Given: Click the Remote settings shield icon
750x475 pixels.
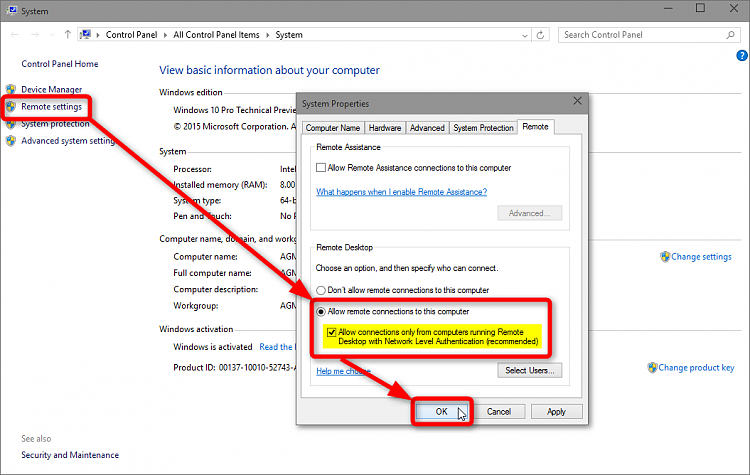Looking at the screenshot, I should 11,107.
